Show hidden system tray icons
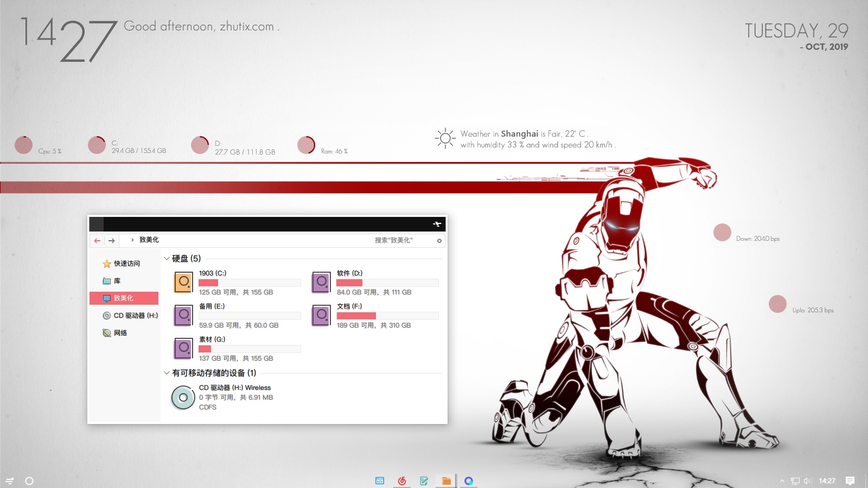Image resolution: width=868 pixels, height=488 pixels. pyautogui.click(x=782, y=481)
